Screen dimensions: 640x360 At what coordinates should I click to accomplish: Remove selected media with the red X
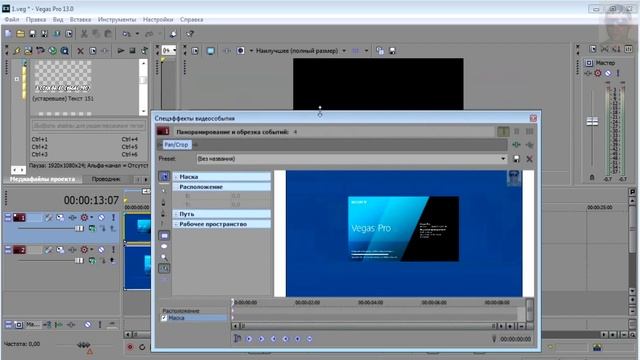80,51
